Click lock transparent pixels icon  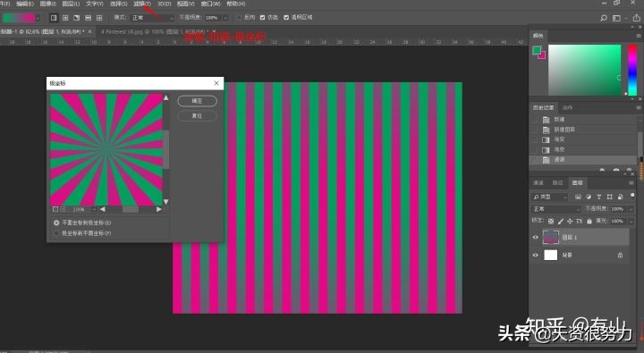(551, 221)
